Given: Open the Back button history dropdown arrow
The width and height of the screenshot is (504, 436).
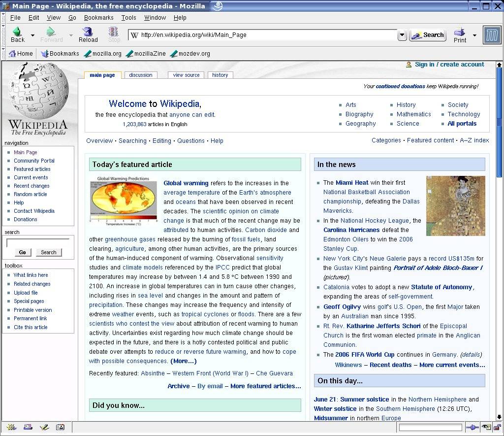Looking at the screenshot, I should click(x=32, y=35).
